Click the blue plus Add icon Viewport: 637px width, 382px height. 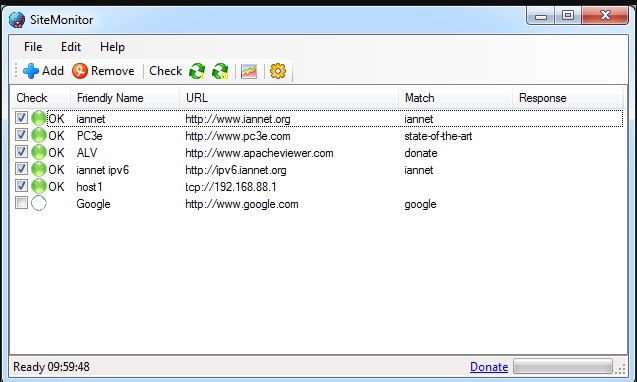click(31, 71)
